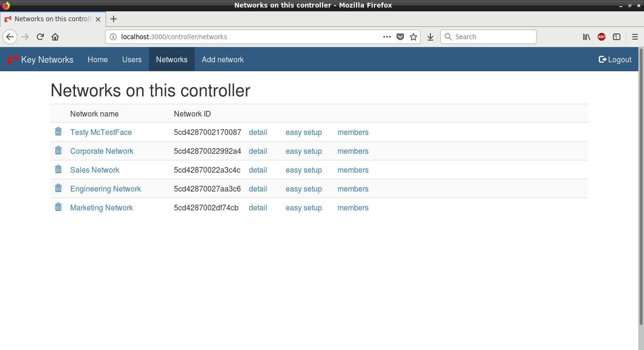Image resolution: width=644 pixels, height=350 pixels.
Task: Click trash icon for Corporate Network
Action: (x=58, y=150)
